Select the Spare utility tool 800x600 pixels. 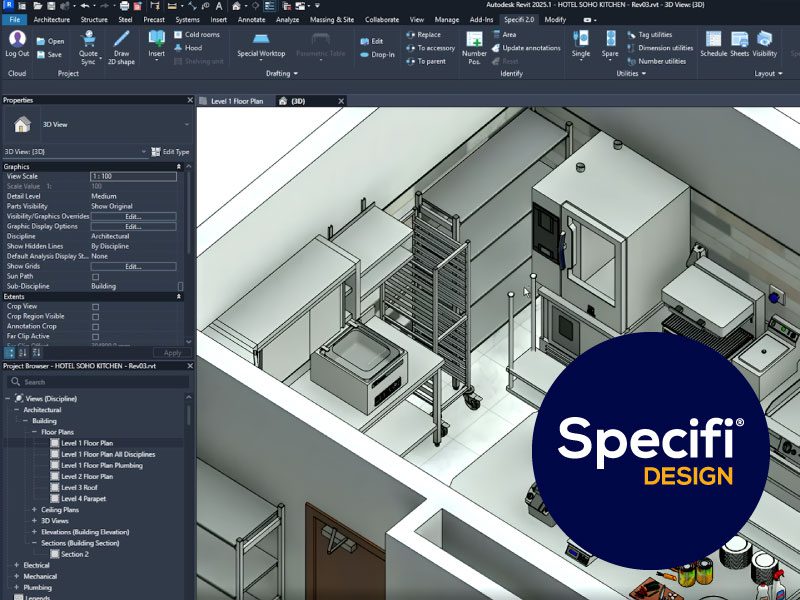[610, 45]
